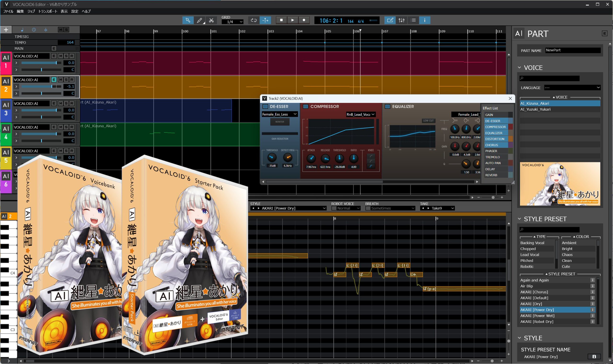Click the record button
The image size is (613, 364).
point(304,20)
